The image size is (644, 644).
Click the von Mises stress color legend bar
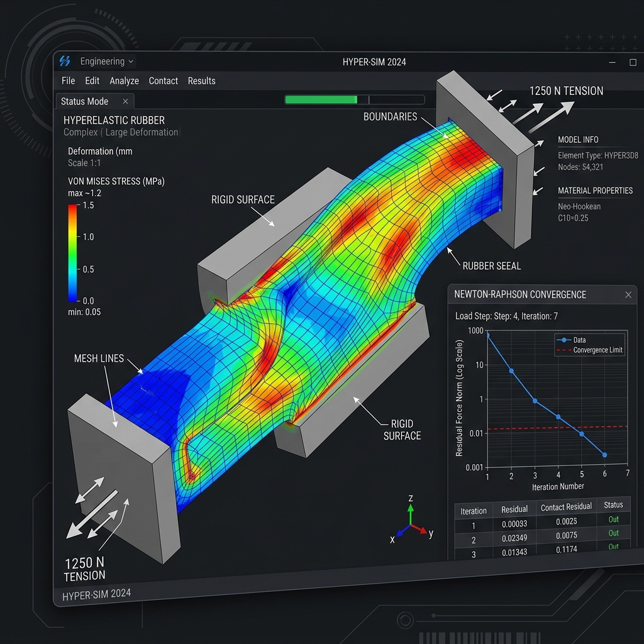click(72, 253)
